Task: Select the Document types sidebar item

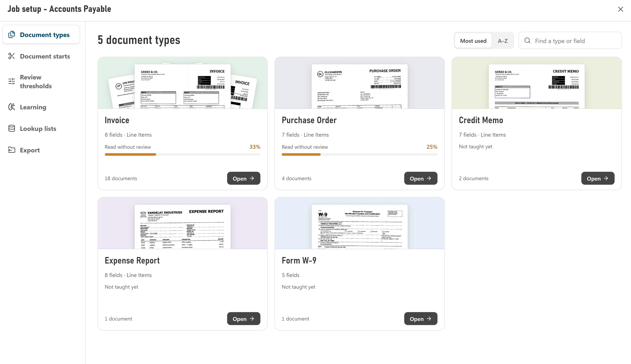Action: (x=41, y=34)
